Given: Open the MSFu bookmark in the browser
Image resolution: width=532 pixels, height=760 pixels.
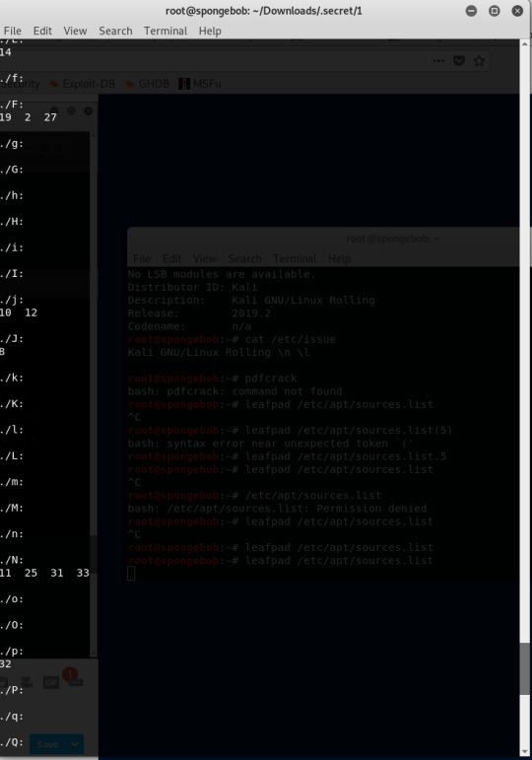Looking at the screenshot, I should click(x=200, y=84).
